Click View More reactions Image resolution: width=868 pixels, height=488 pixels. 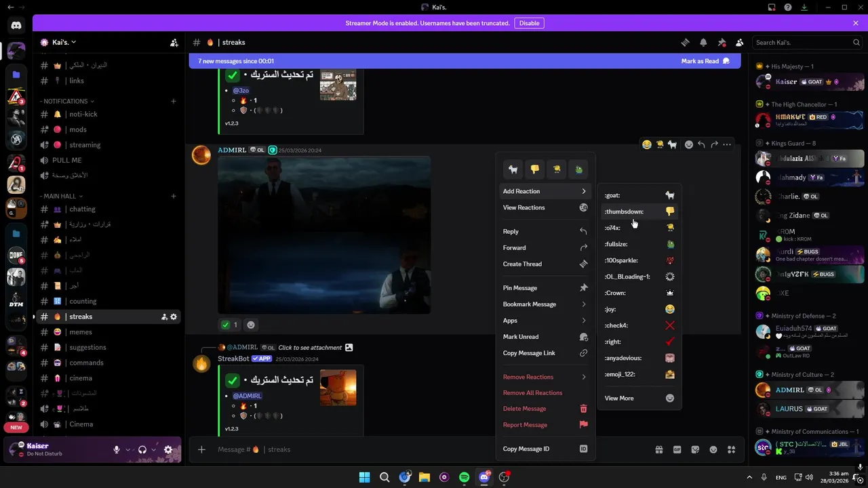click(639, 398)
